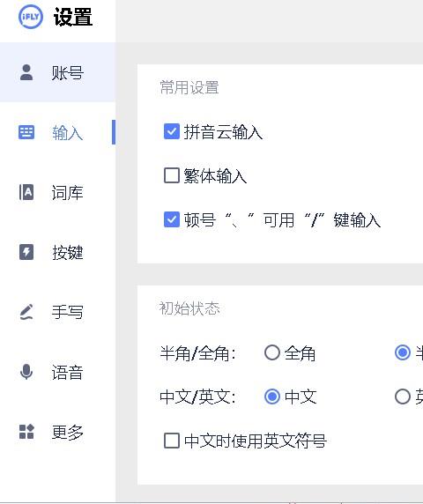Enable 中文时使用英文符号 checkbox
This screenshot has height=504, width=423.
[x=172, y=441]
